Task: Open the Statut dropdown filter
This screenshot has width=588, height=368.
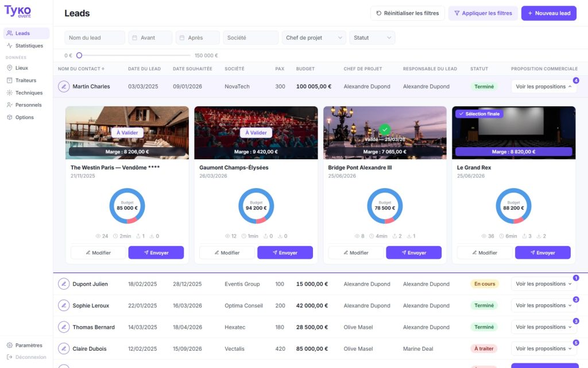Action: click(372, 37)
